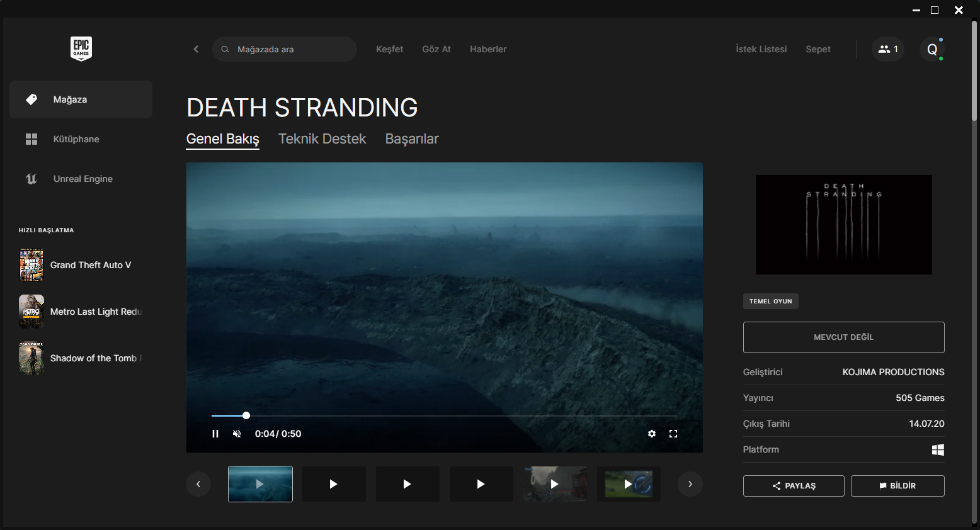Switch to the Teknik Destek tab
This screenshot has width=980, height=530.
click(322, 139)
